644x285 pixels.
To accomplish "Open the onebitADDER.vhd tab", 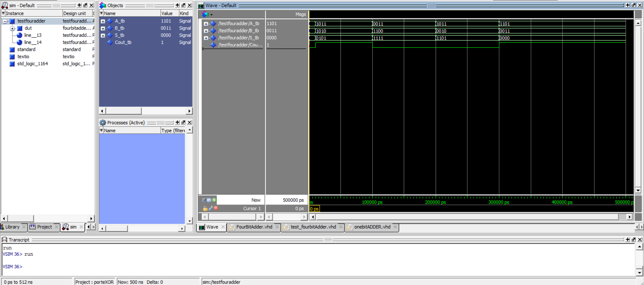I will (372, 227).
